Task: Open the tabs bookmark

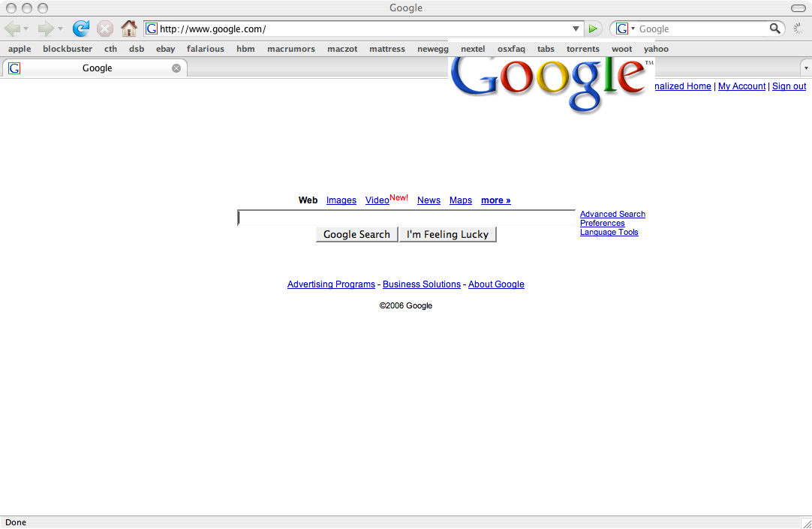Action: pos(546,49)
